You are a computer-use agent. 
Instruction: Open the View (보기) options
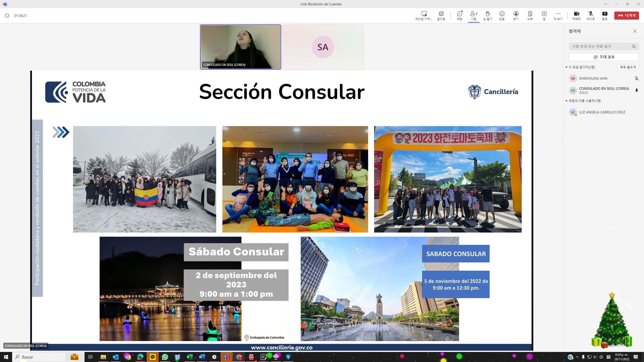tap(516, 15)
